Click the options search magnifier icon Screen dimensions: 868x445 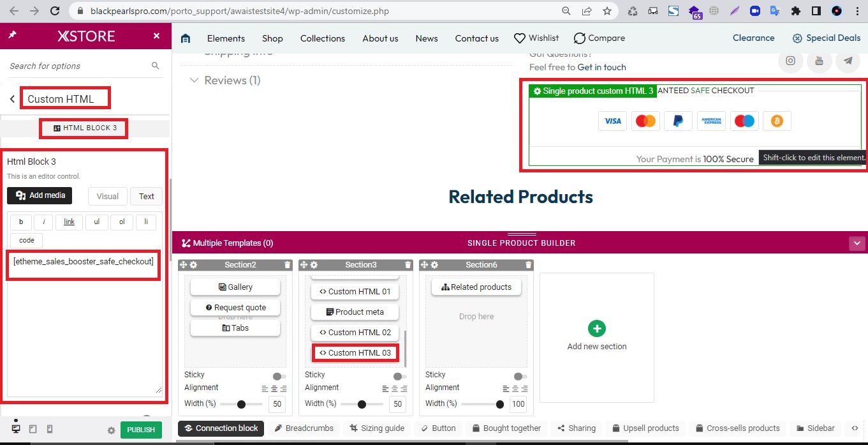tap(156, 66)
